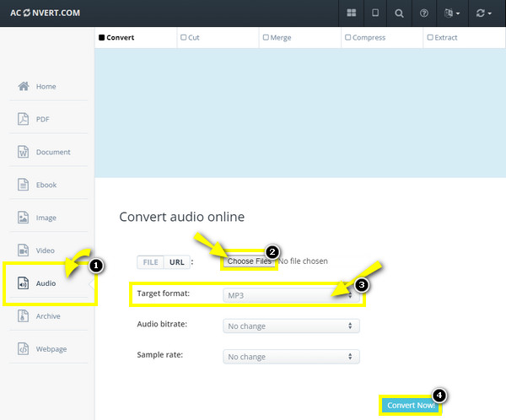Open the search magnifier icon
Viewport: 506px width, 420px height.
[399, 13]
